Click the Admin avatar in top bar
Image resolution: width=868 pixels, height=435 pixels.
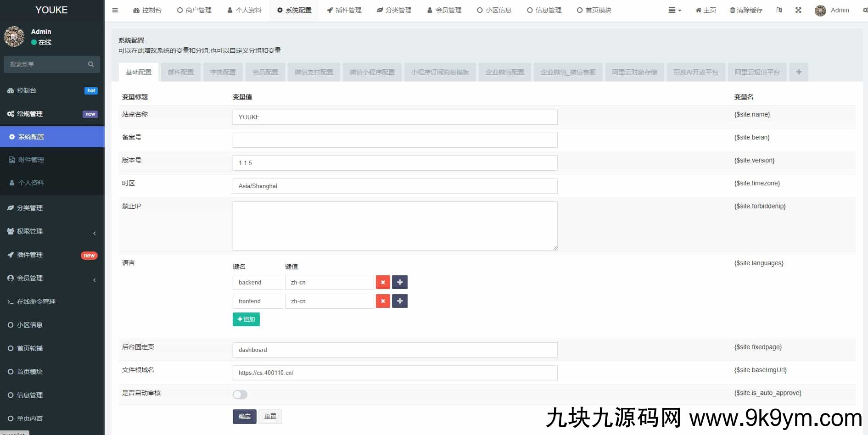point(820,11)
